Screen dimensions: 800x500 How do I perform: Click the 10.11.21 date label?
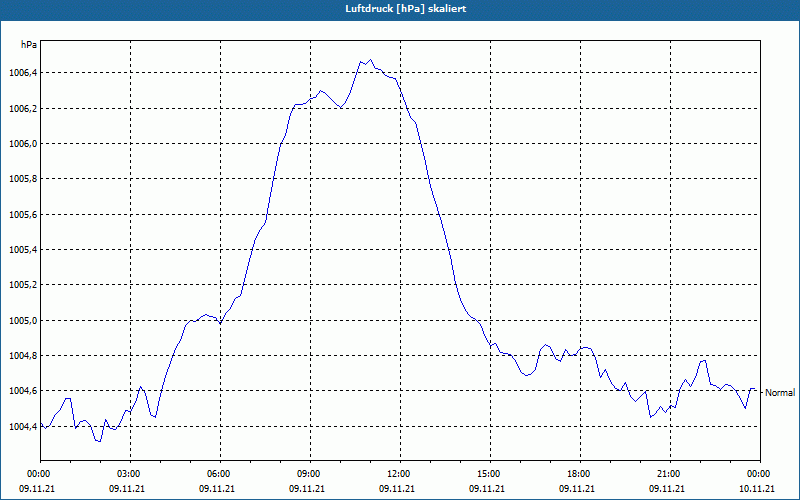point(757,489)
